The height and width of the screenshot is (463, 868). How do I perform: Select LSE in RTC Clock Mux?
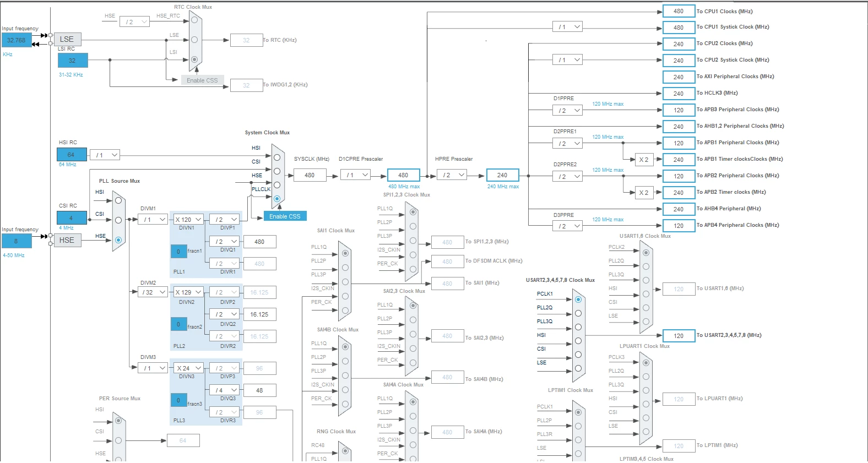pyautogui.click(x=194, y=40)
